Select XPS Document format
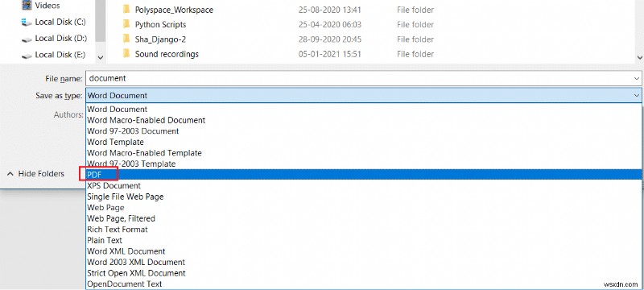Screen dimensions: 644x290 point(364,185)
